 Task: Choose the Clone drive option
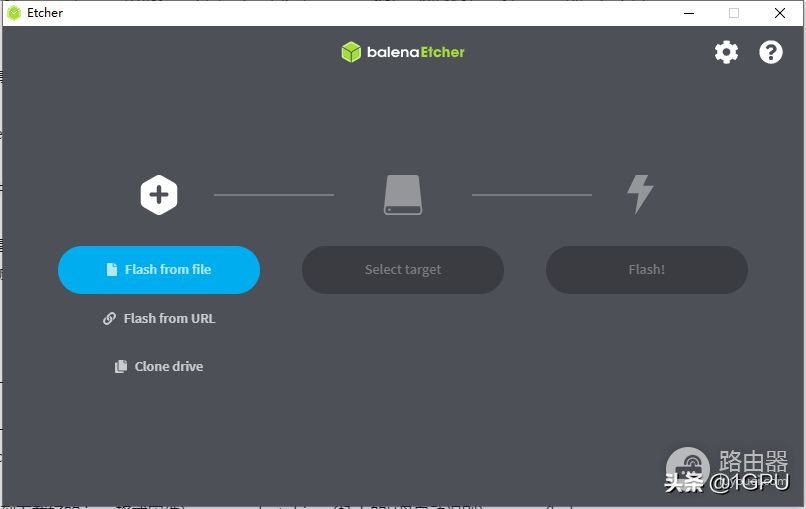tap(159, 367)
